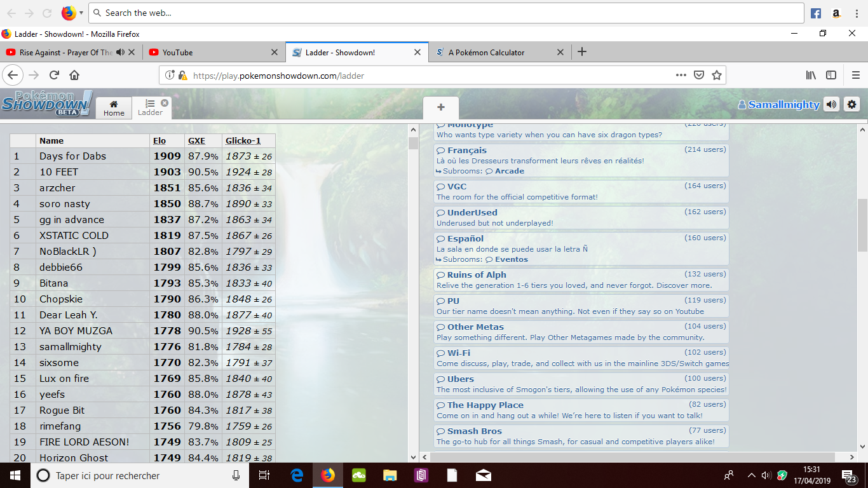Click the Amazon shortcut icon
The image size is (868, 488).
coord(836,13)
